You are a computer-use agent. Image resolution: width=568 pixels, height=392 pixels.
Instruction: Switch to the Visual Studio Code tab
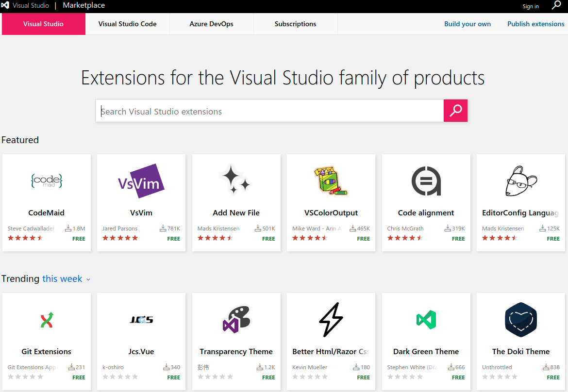(x=127, y=23)
